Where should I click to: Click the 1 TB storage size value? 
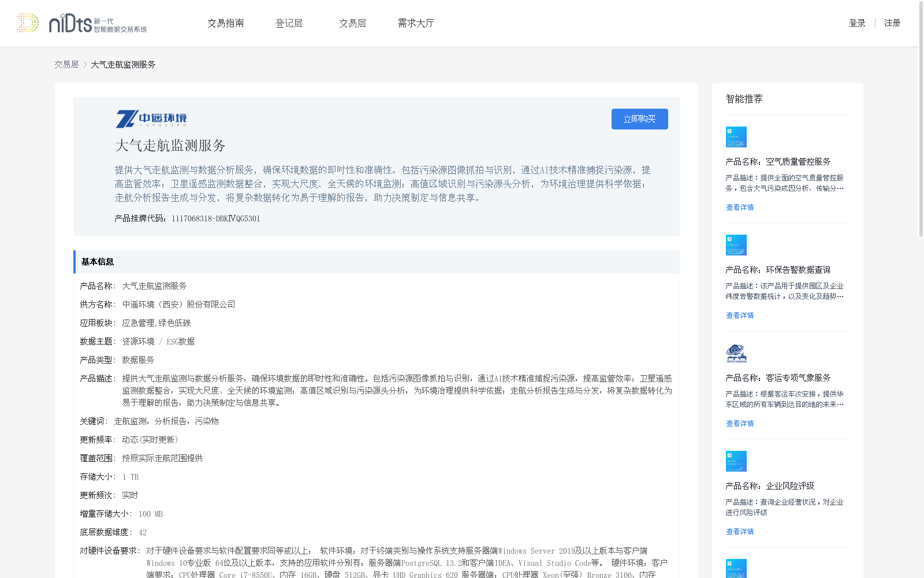click(131, 477)
